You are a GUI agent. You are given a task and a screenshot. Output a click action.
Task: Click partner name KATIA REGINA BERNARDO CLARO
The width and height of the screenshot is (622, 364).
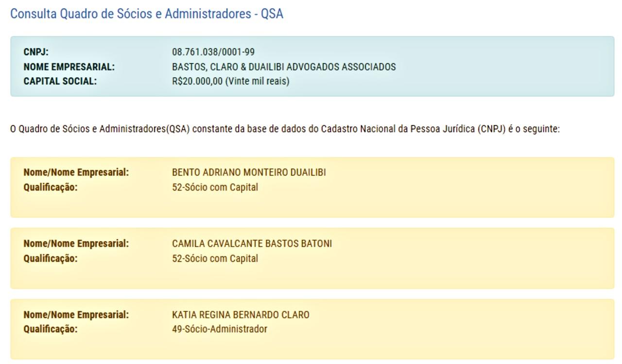(x=241, y=315)
